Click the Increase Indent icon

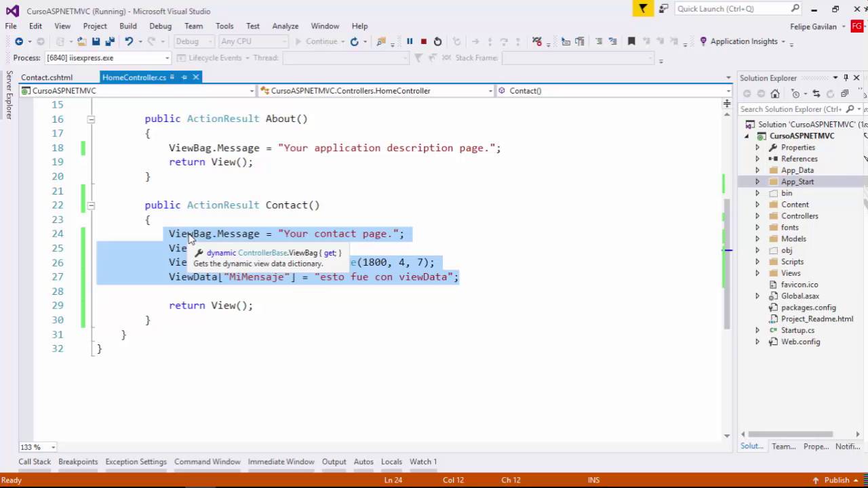612,41
